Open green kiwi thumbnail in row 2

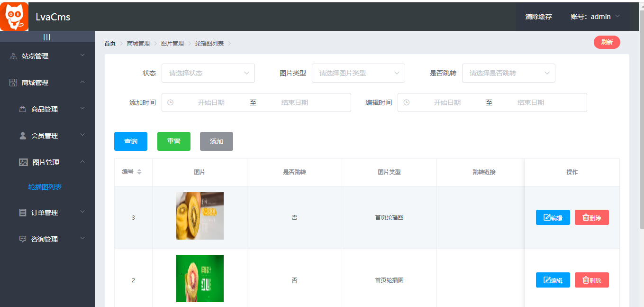pyautogui.click(x=200, y=279)
